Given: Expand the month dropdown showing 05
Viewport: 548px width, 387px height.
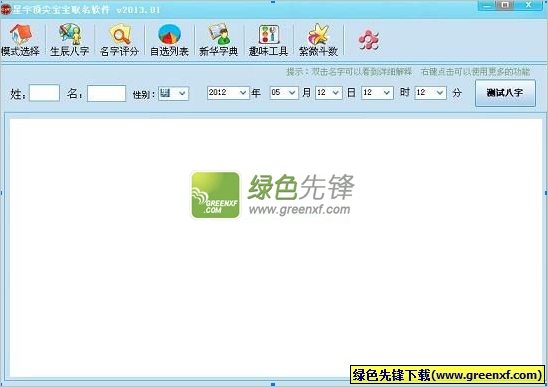Looking at the screenshot, I should click(284, 93).
